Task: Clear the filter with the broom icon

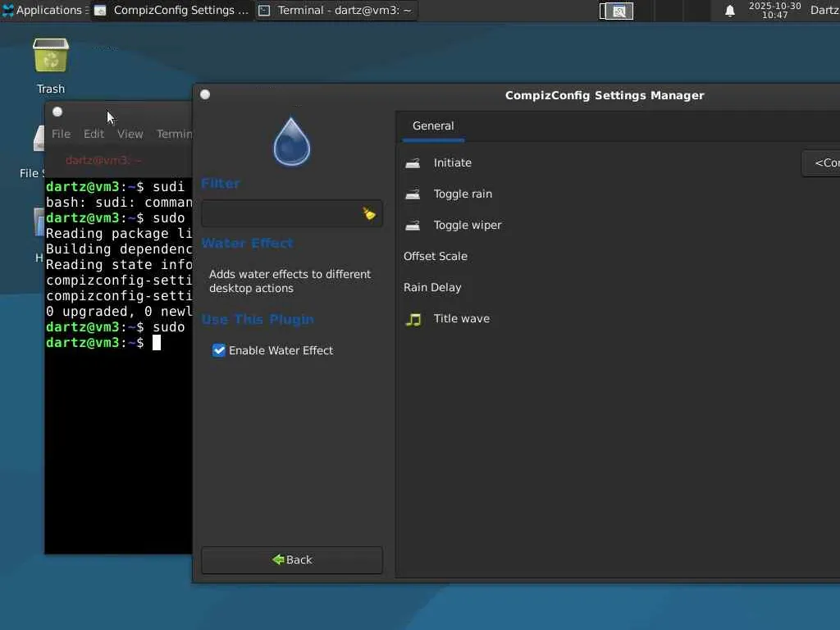Action: 369,214
